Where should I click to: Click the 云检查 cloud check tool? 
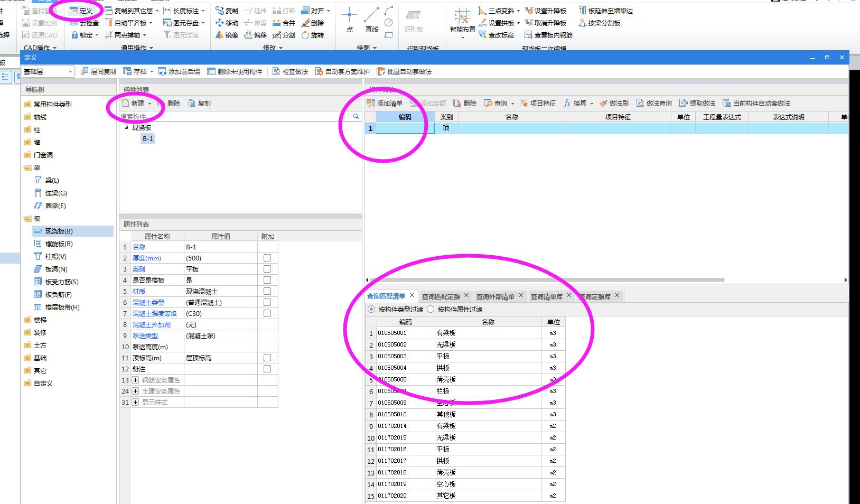pyautogui.click(x=85, y=23)
